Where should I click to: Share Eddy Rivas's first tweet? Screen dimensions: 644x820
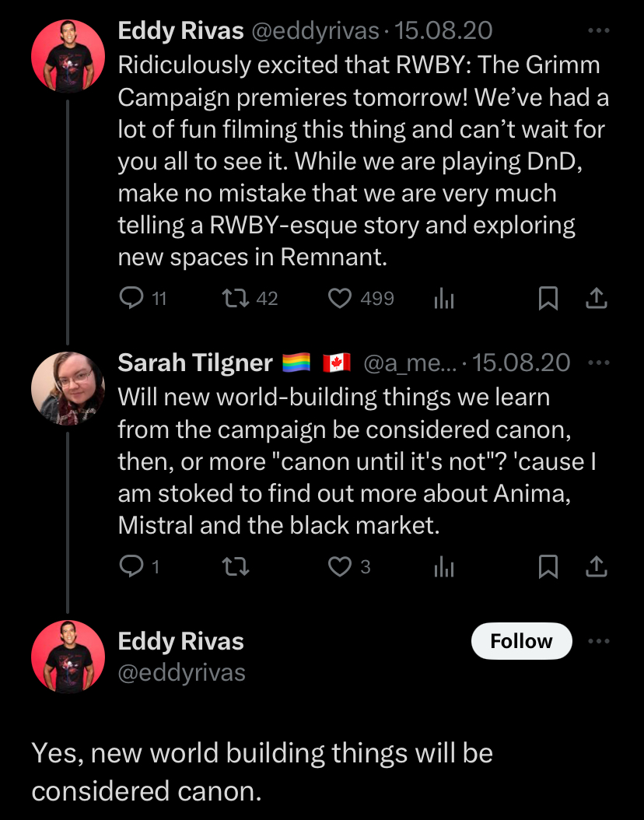(x=597, y=298)
